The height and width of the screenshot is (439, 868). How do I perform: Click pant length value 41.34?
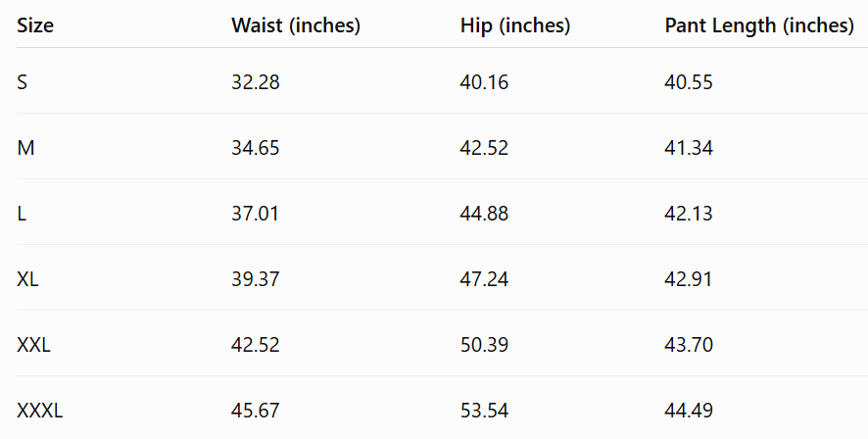pos(688,148)
